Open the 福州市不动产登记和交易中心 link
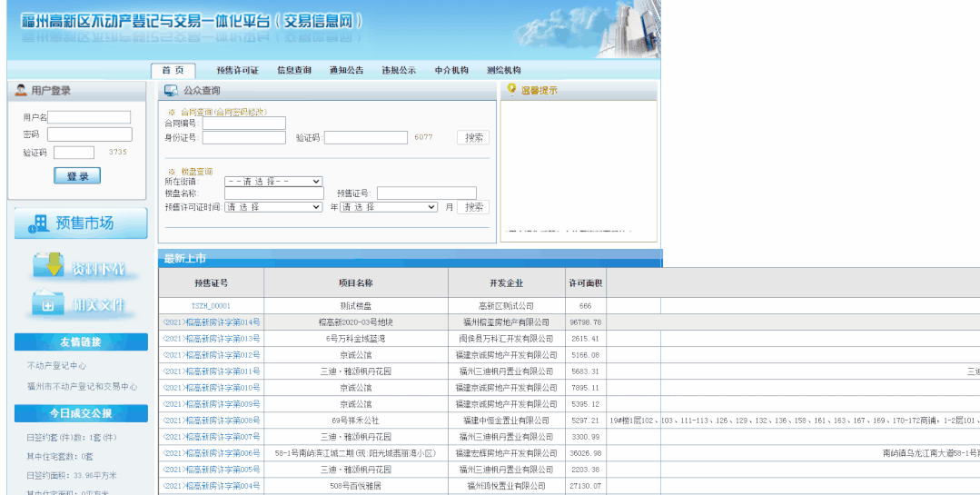Viewport: 980px width, 495px height. pyautogui.click(x=82, y=387)
